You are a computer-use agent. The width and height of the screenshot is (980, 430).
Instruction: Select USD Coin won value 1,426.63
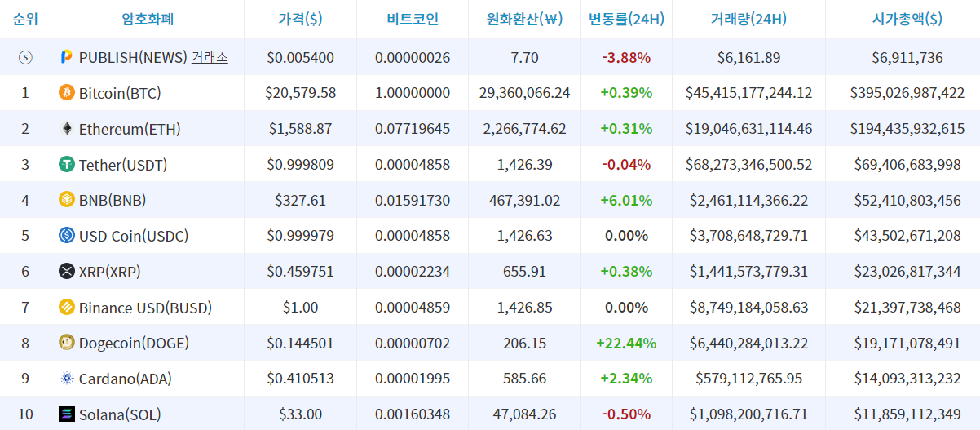(524, 236)
